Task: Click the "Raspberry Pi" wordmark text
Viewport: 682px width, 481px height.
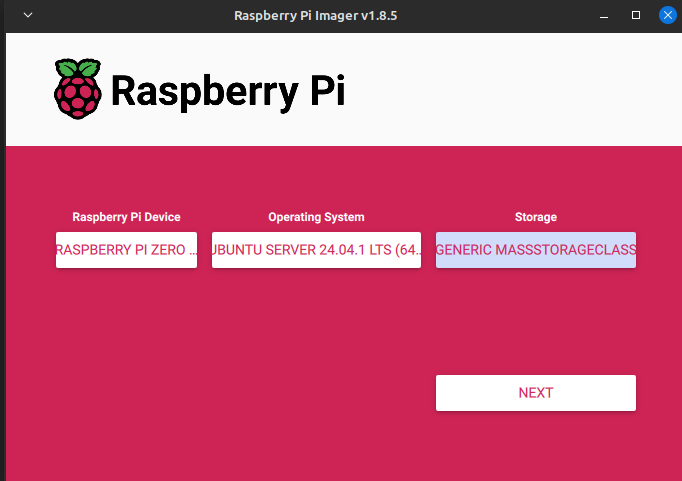Action: (x=227, y=90)
